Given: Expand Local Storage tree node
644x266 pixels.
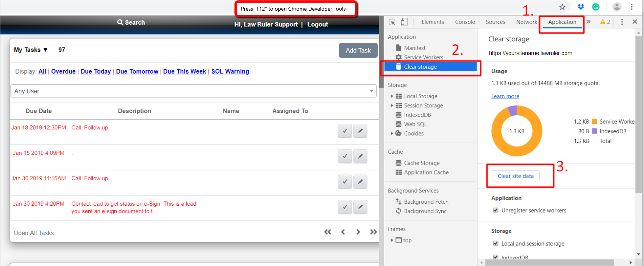Looking at the screenshot, I should click(x=392, y=96).
